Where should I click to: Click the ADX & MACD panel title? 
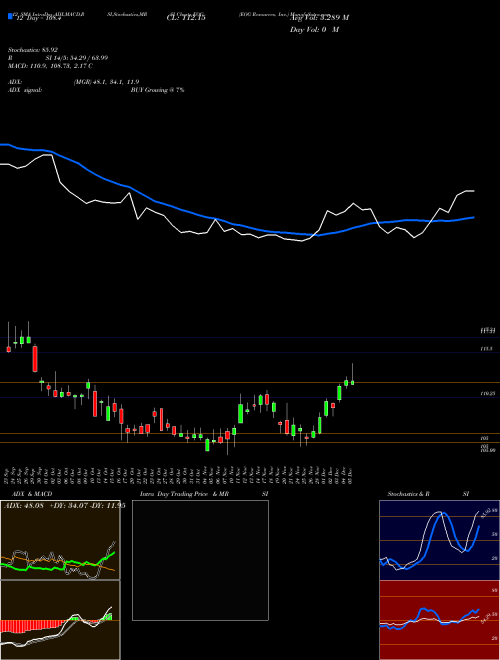32,494
